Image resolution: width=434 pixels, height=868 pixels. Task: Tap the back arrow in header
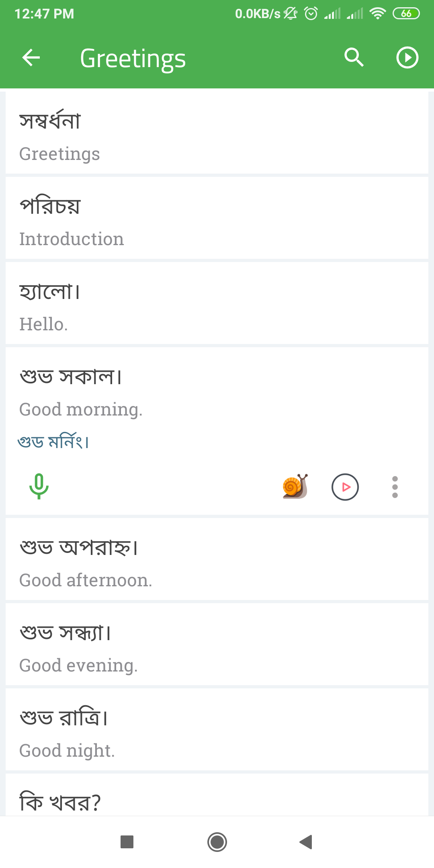[31, 57]
